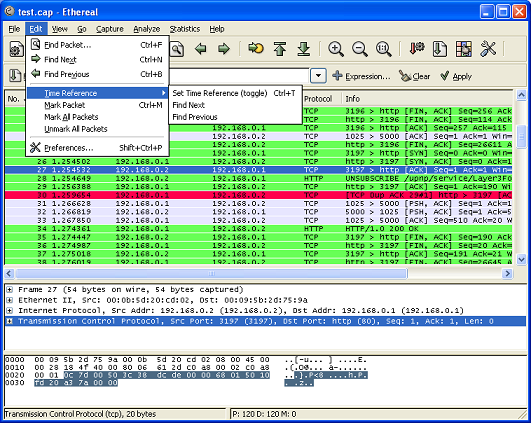531x423 pixels.
Task: Open coloring rules icon
Action: 464,49
